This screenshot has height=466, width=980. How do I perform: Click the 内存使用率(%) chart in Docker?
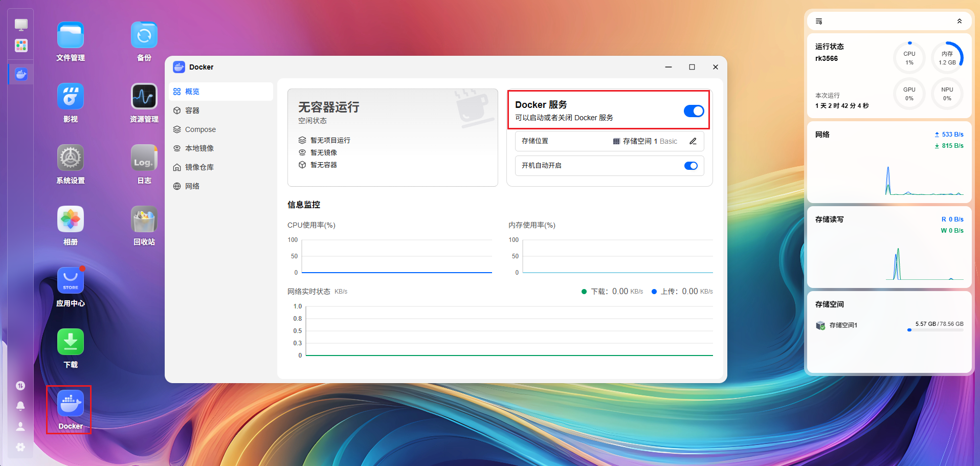tap(611, 256)
